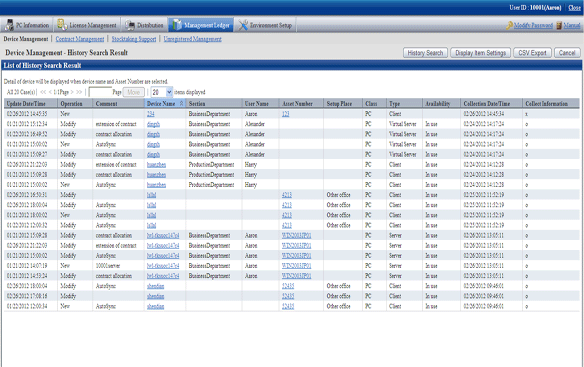Select the Management Ledger tab

pyautogui.click(x=201, y=25)
